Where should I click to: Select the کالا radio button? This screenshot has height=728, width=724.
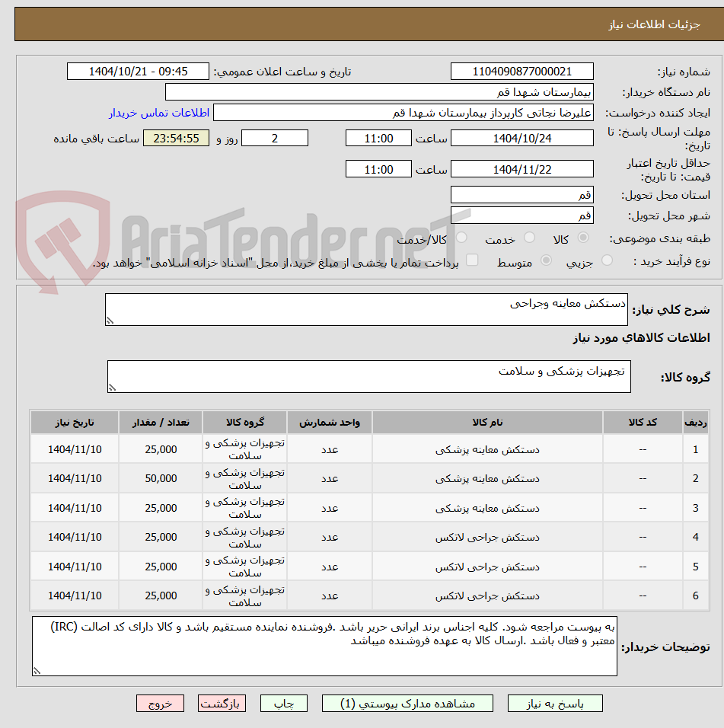coord(583,238)
